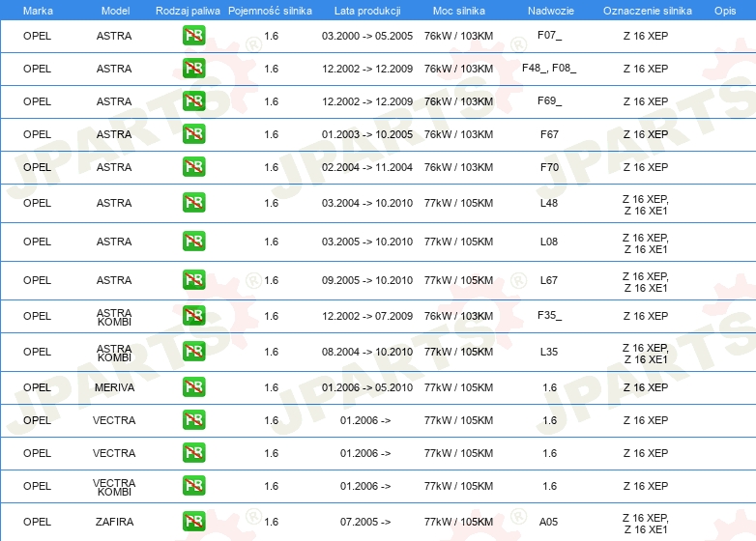The image size is (756, 541).
Task: Click the fuel icon in the ASTRA KOMBI L35 row
Action: coord(193,352)
